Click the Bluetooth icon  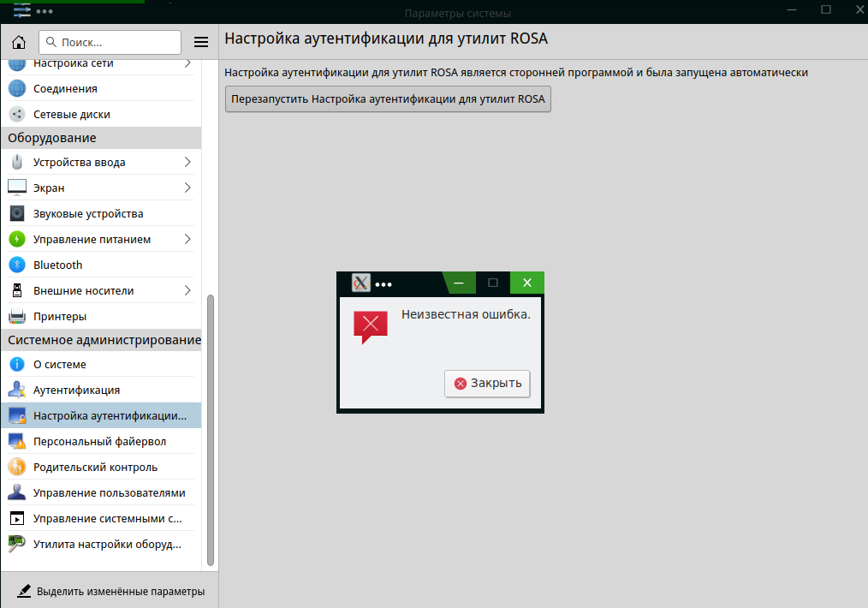tap(17, 265)
